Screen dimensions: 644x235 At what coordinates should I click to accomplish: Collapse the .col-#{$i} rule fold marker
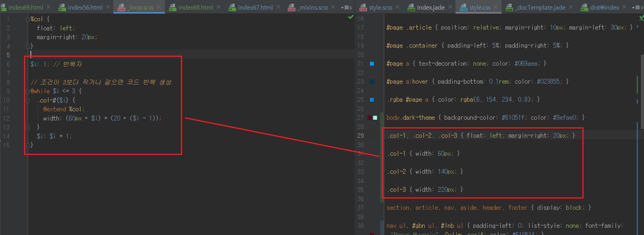[28, 100]
